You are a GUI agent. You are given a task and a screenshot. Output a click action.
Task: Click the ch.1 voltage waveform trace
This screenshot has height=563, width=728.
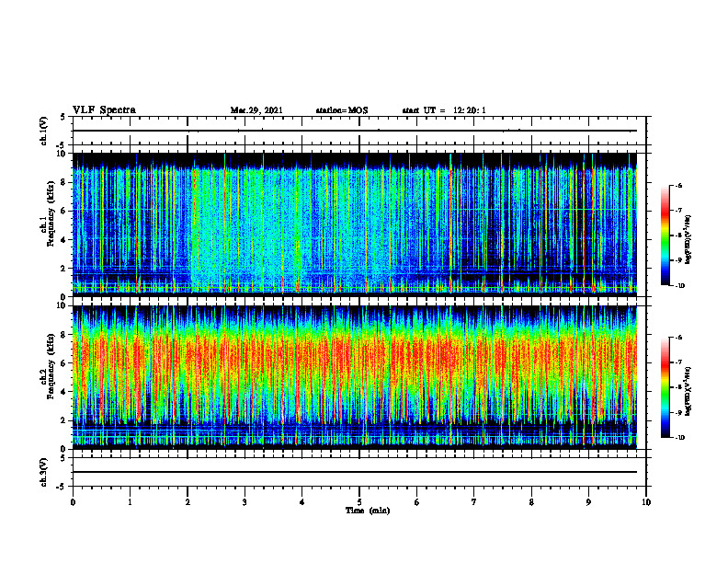coord(355,131)
